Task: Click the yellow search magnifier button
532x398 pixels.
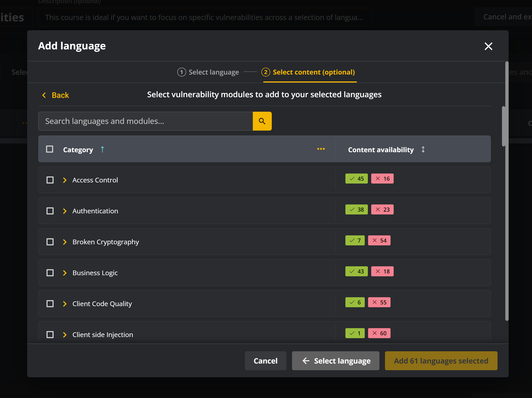Action: (x=262, y=121)
